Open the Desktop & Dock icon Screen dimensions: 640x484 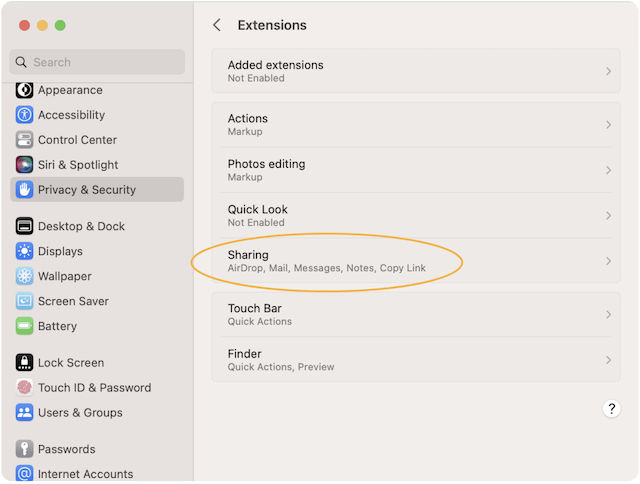point(24,226)
